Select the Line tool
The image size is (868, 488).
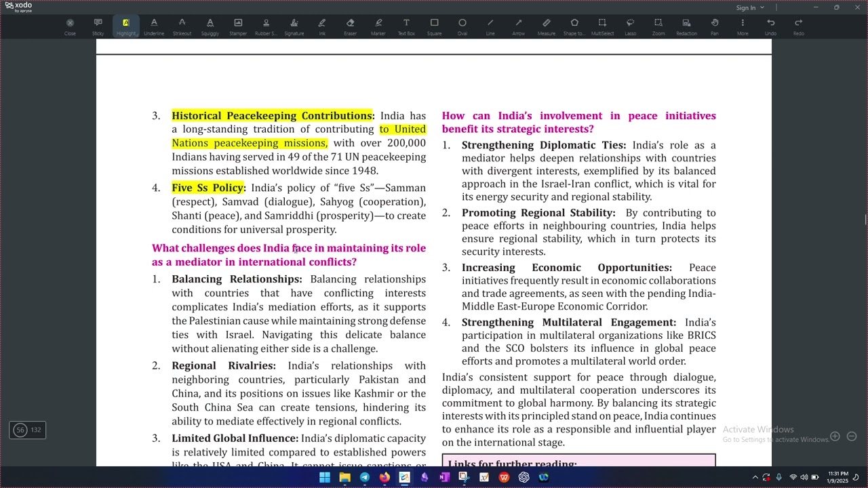click(x=490, y=26)
